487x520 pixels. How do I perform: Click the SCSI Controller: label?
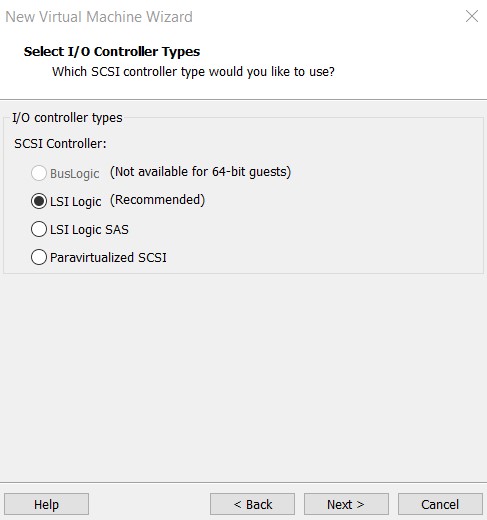coord(60,144)
